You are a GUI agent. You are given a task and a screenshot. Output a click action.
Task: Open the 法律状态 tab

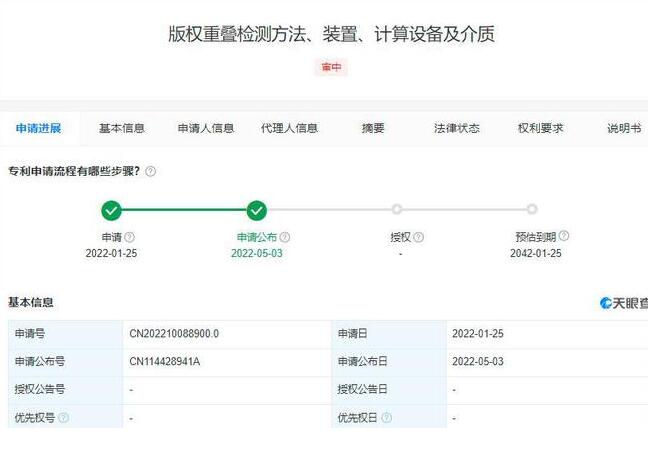click(456, 128)
